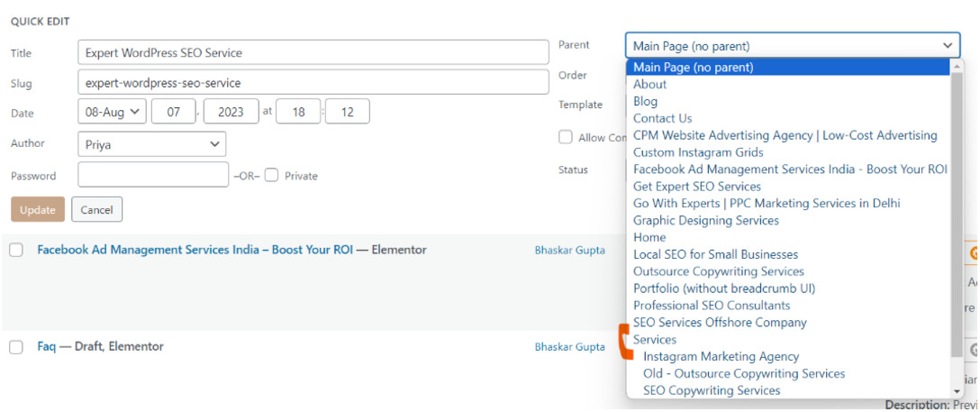Click the empty Password field
The image size is (980, 412).
[153, 175]
